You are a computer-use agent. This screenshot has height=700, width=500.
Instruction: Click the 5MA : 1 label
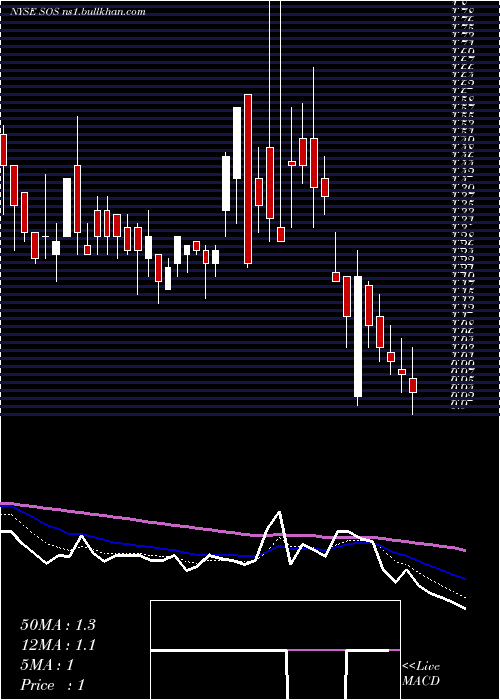[x=47, y=665]
